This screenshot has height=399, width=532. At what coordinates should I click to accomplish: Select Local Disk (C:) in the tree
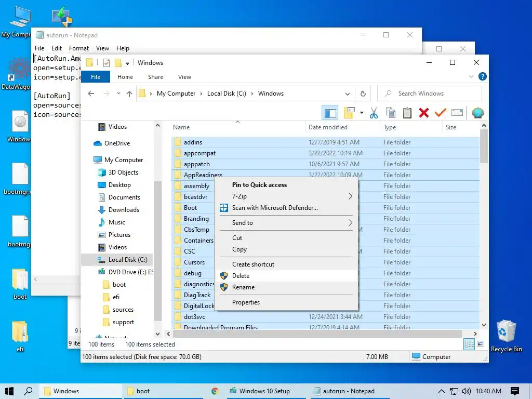tap(117, 260)
